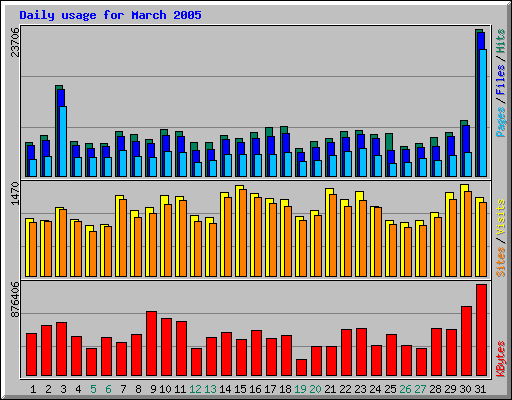
Task: Click the shortest red KBytes bar, day 19
Action: (x=301, y=368)
